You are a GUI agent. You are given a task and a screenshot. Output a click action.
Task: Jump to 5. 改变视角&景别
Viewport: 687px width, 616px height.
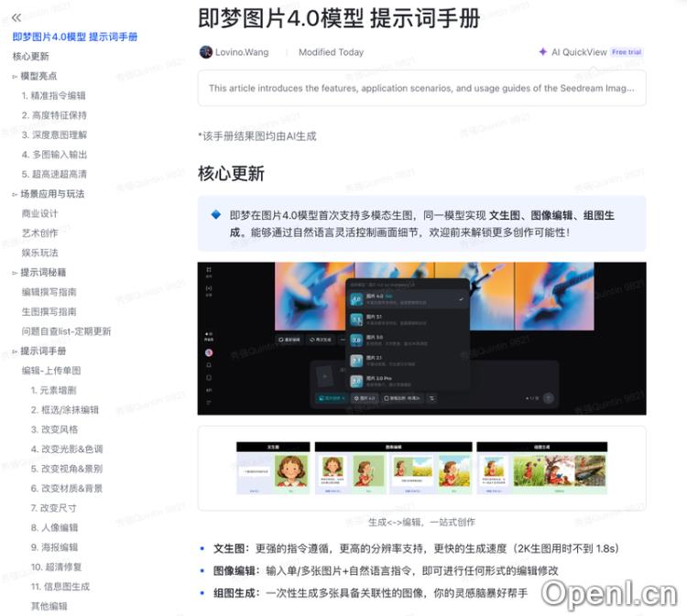[x=67, y=469]
